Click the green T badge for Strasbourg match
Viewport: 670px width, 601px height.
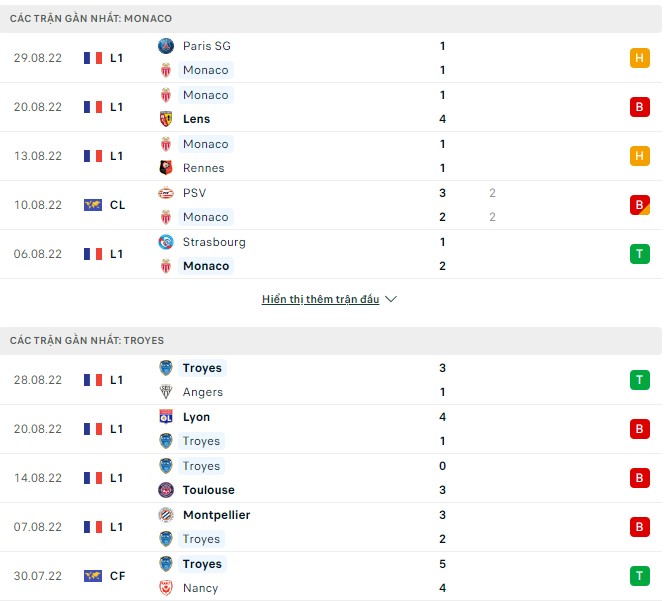pyautogui.click(x=640, y=254)
